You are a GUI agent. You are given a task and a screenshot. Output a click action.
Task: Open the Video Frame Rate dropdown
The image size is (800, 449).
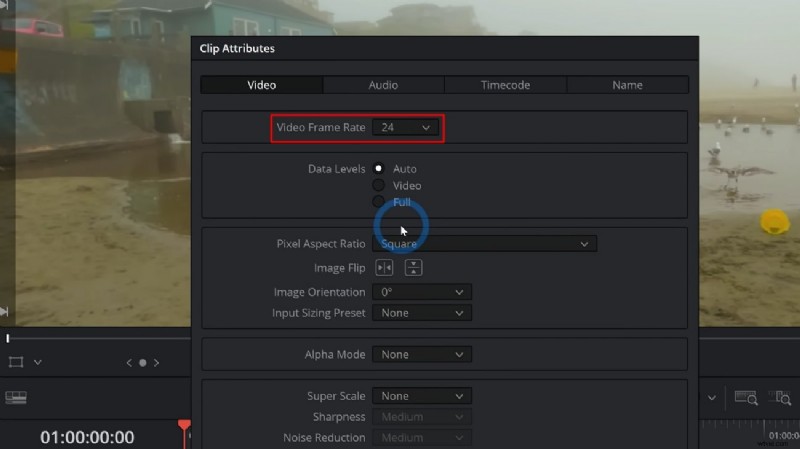click(x=405, y=128)
